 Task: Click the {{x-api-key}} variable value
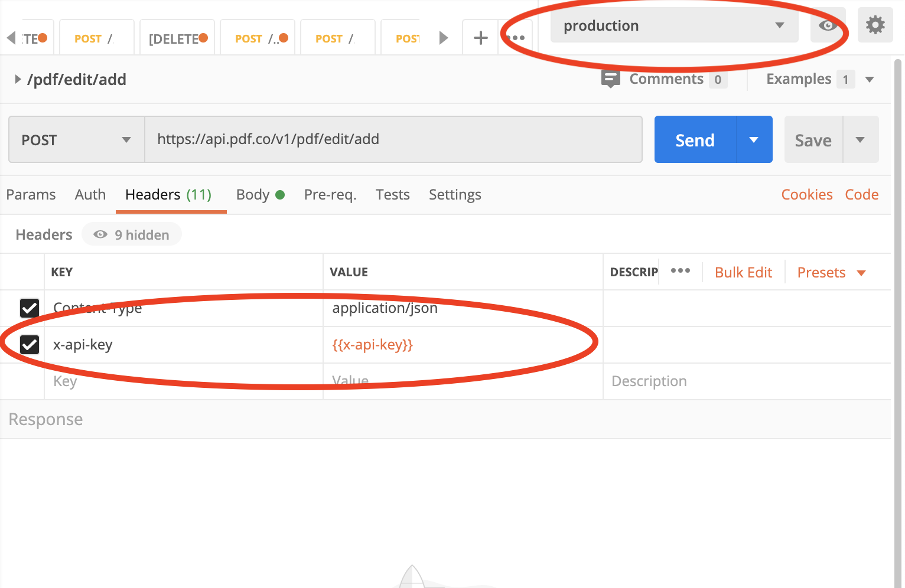coord(373,345)
